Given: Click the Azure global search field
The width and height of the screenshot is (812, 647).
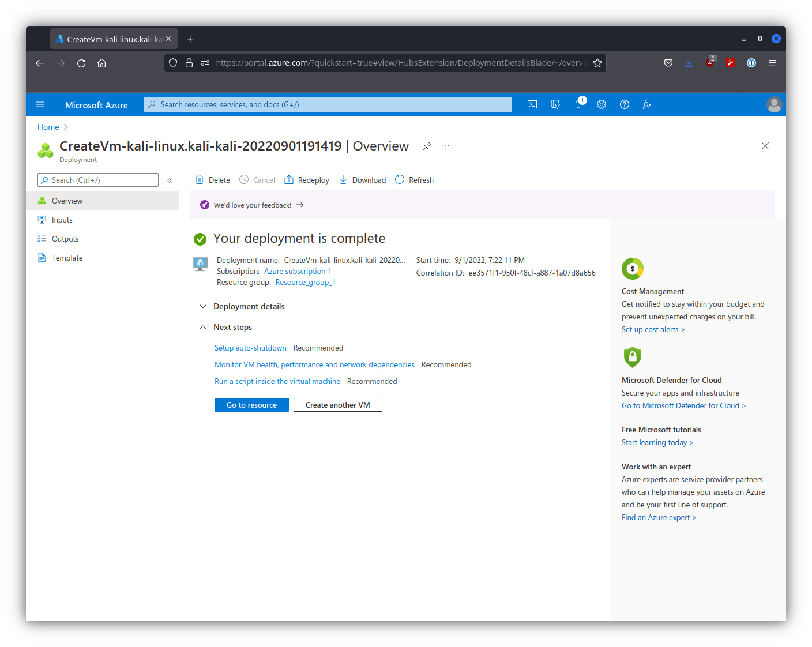Looking at the screenshot, I should pos(328,104).
